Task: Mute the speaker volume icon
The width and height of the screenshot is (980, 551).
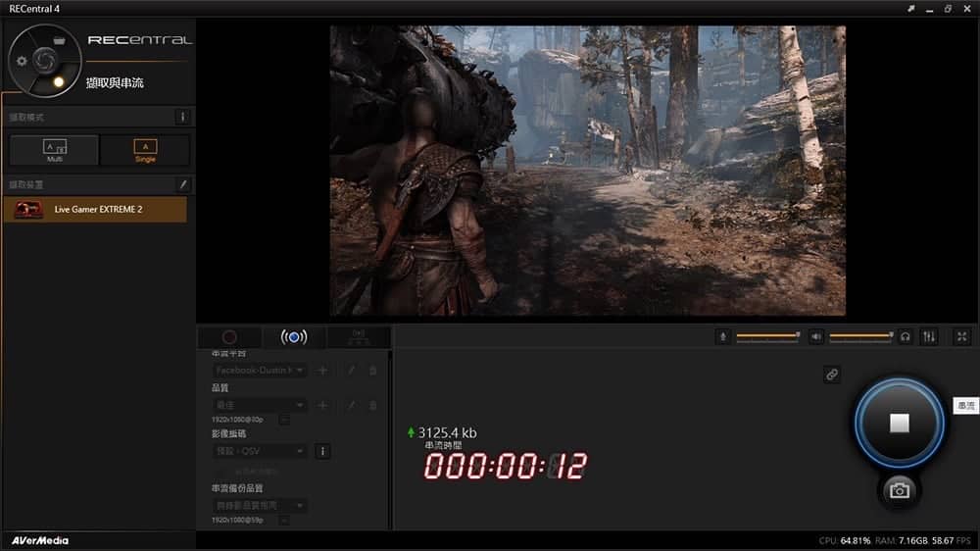Action: [x=816, y=337]
